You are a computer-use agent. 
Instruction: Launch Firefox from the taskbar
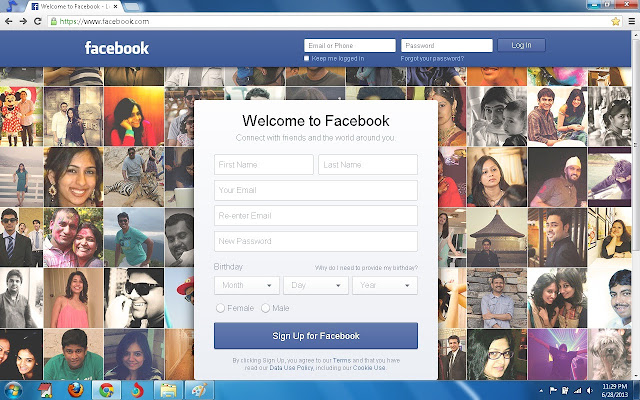76,390
